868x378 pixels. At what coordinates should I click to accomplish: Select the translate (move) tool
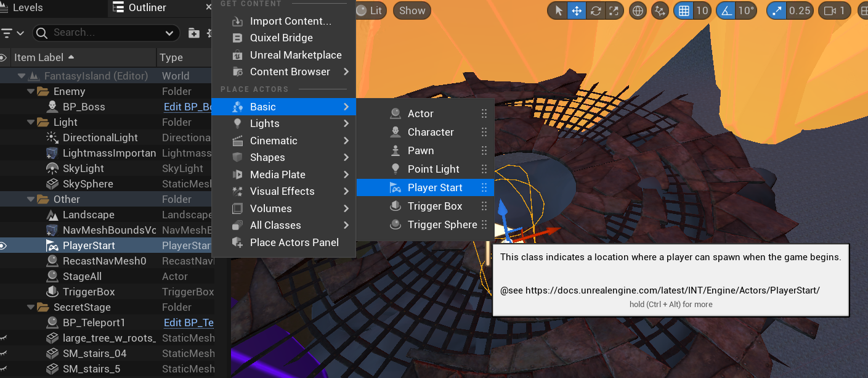[x=577, y=10]
